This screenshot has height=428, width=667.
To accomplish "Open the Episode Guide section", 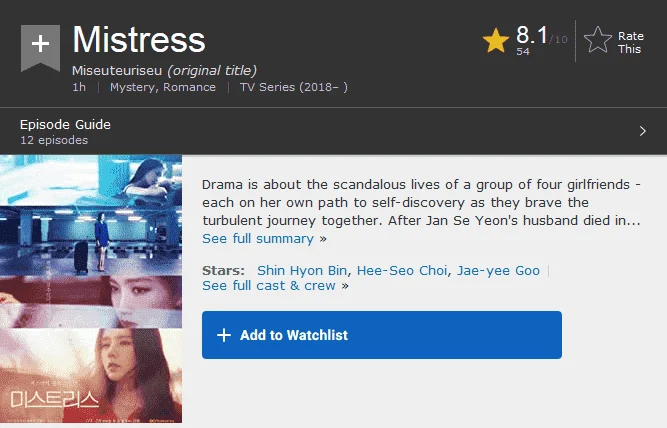I will point(65,124).
